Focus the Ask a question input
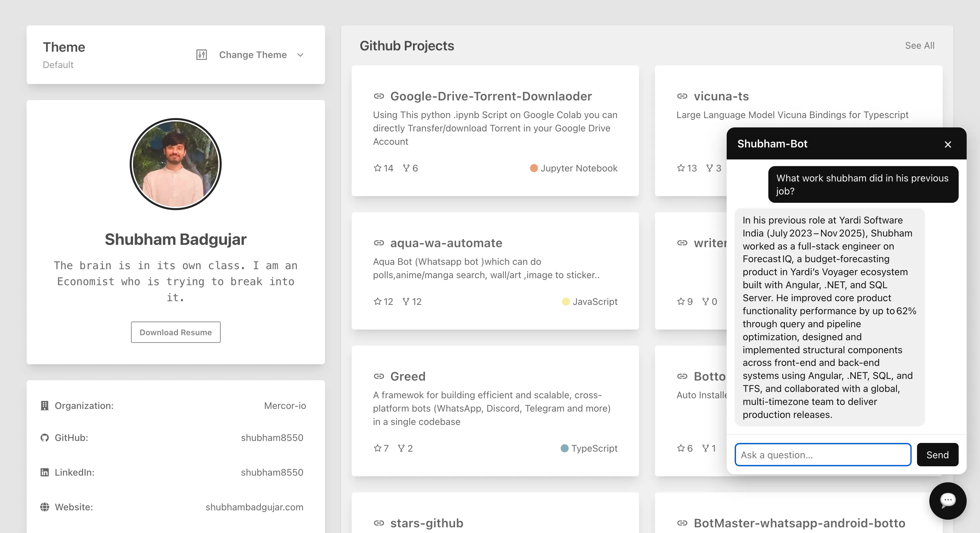 pos(823,455)
